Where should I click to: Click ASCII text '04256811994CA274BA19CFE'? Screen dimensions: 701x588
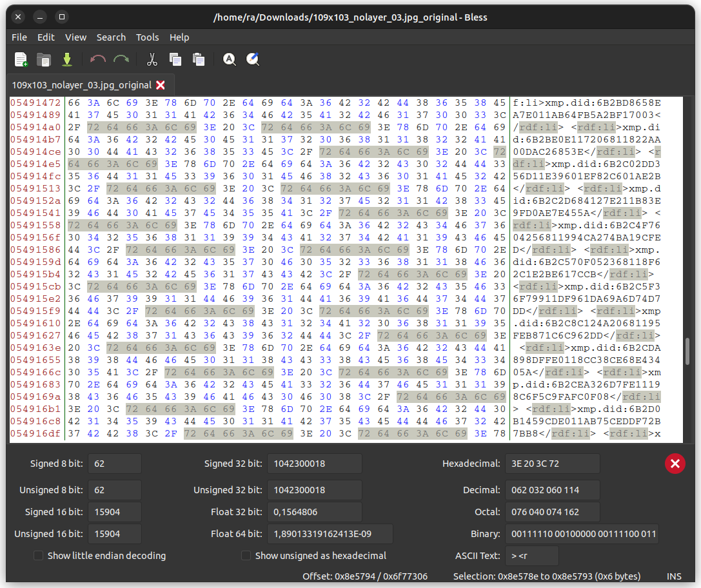[x=587, y=237]
